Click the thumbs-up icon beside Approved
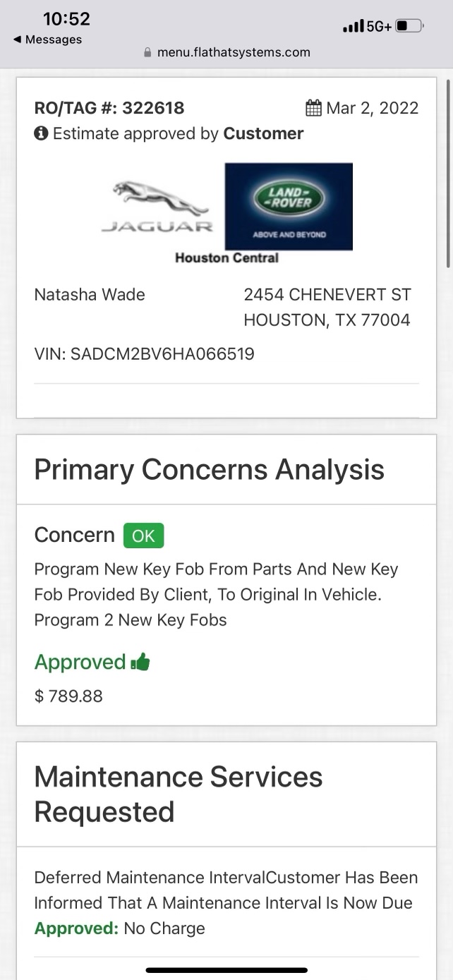 141,662
